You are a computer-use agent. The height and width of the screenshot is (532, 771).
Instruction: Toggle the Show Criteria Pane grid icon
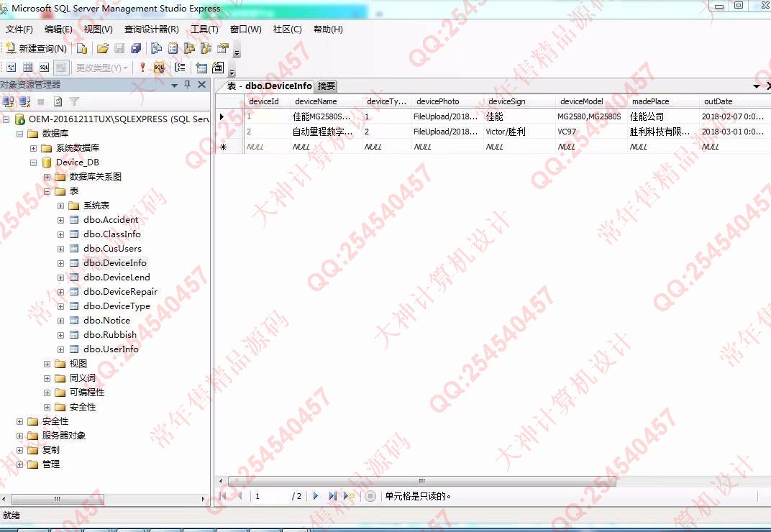pos(28,68)
